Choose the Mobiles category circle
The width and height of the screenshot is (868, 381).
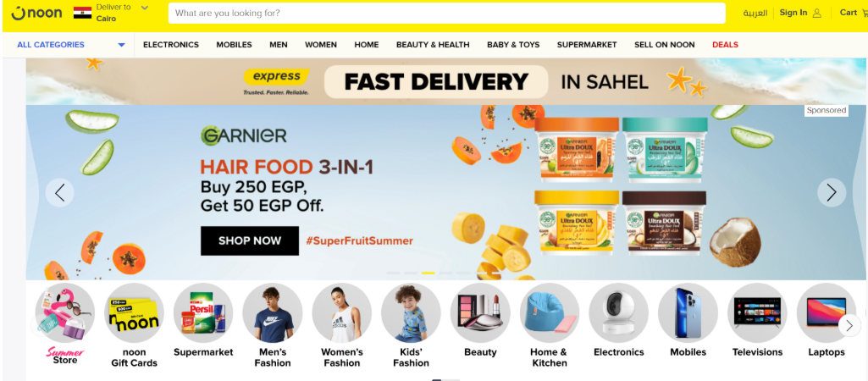pos(688,313)
